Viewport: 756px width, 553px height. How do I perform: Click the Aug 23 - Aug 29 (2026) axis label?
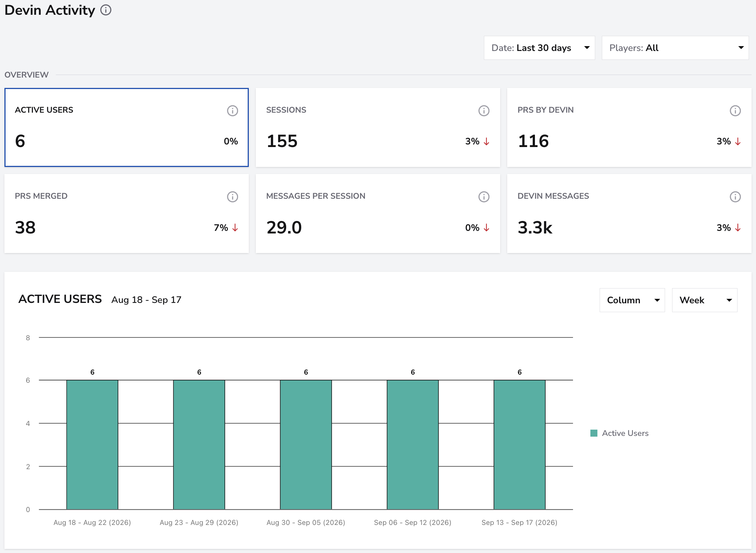[x=199, y=522]
